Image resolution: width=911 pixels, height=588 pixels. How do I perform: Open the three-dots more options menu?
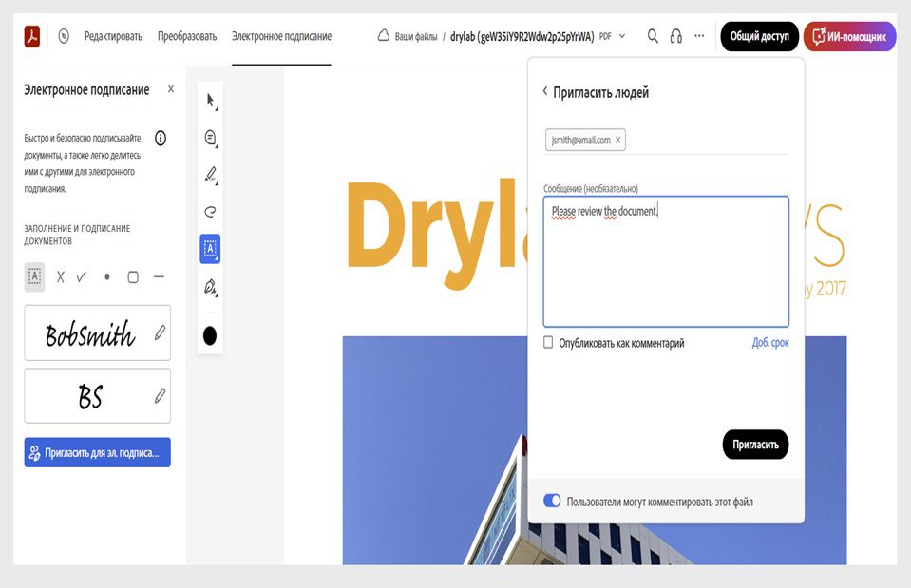[699, 36]
